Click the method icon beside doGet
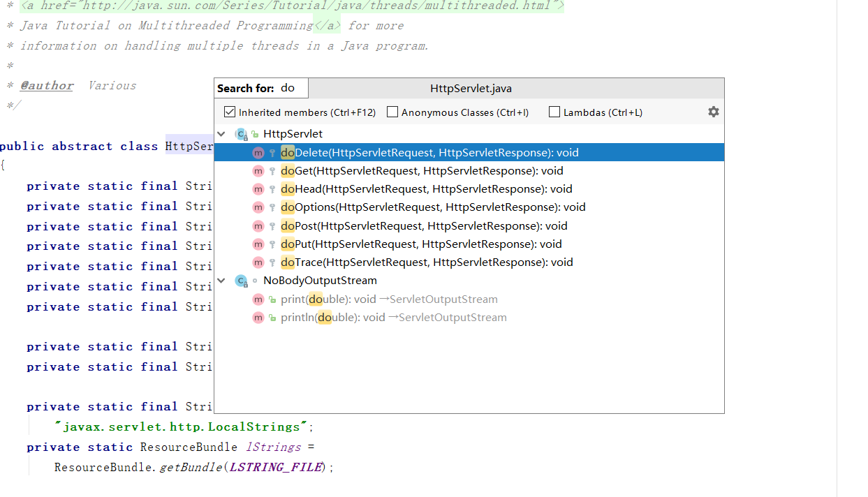Image resolution: width=868 pixels, height=497 pixels. [x=258, y=171]
